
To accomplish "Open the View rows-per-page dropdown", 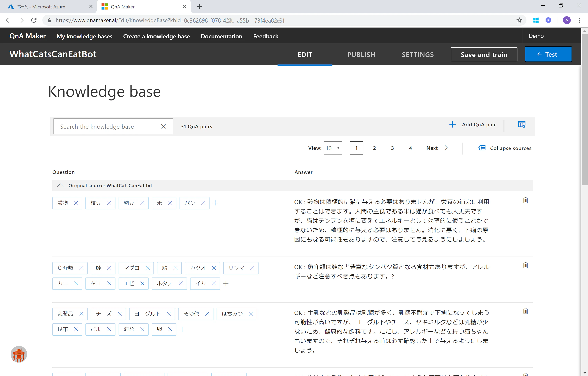I will pyautogui.click(x=332, y=148).
